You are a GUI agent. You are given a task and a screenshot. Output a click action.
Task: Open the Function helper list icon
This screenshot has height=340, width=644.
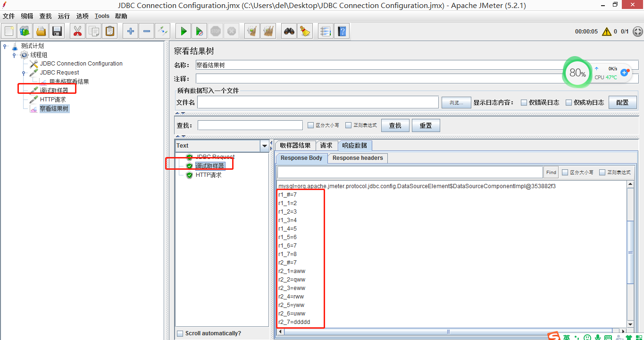point(326,32)
